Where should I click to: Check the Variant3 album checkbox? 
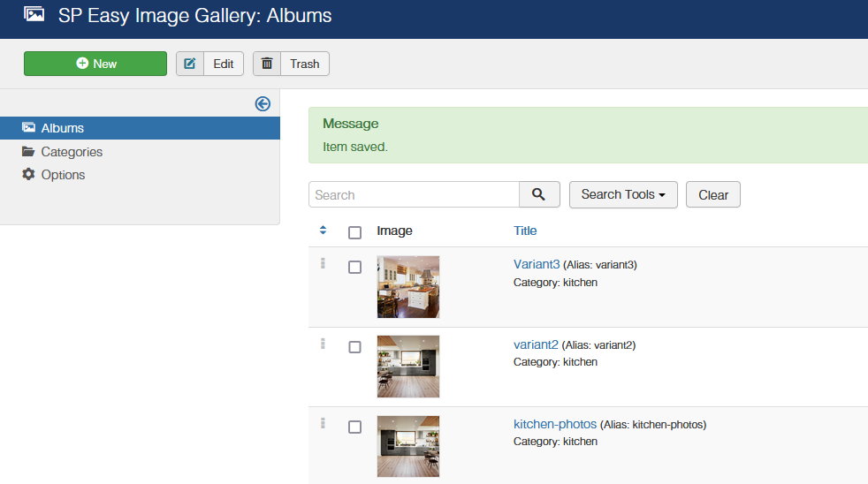point(354,267)
